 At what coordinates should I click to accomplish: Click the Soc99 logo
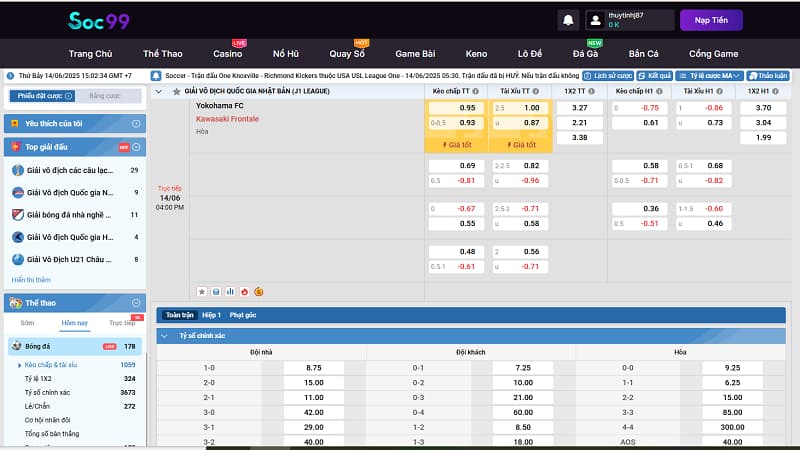pyautogui.click(x=96, y=20)
